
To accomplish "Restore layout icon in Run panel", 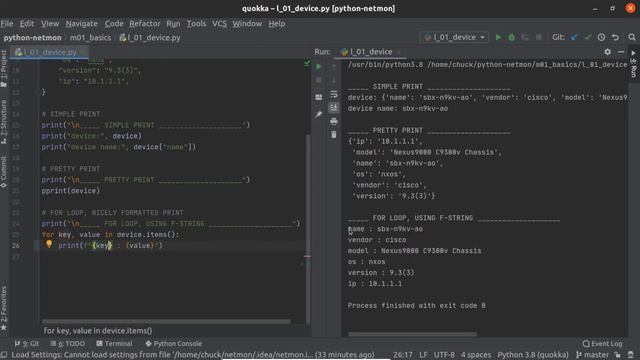I will click(319, 97).
